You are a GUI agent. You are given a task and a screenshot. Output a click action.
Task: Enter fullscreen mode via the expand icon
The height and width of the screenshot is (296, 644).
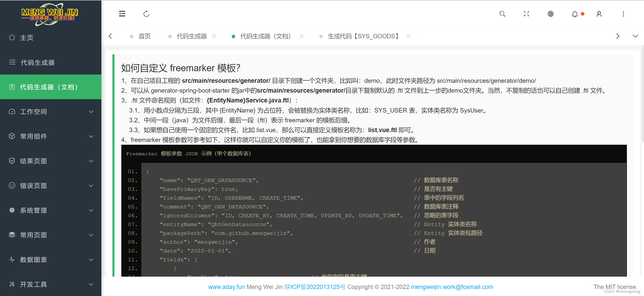(x=526, y=14)
